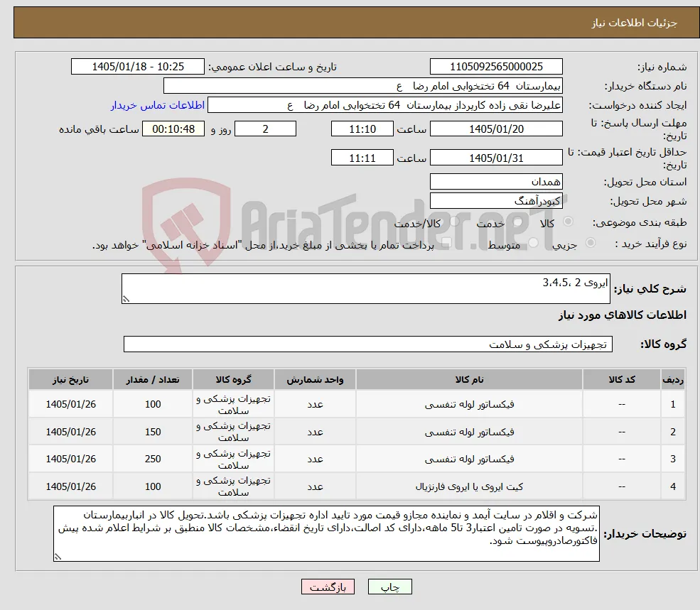Click the جزئیات اطلاعات نیاز header title
Viewport: 700px width, 610px height.
coord(635,23)
